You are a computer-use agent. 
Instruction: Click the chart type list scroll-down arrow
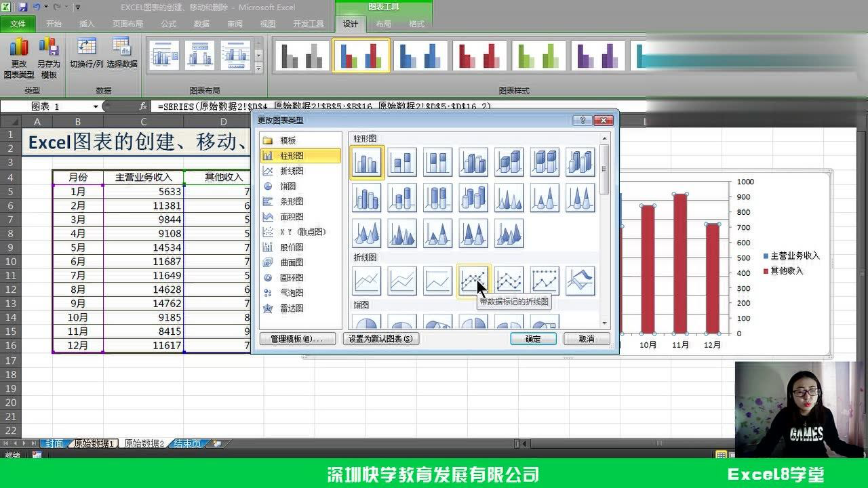pyautogui.click(x=605, y=324)
